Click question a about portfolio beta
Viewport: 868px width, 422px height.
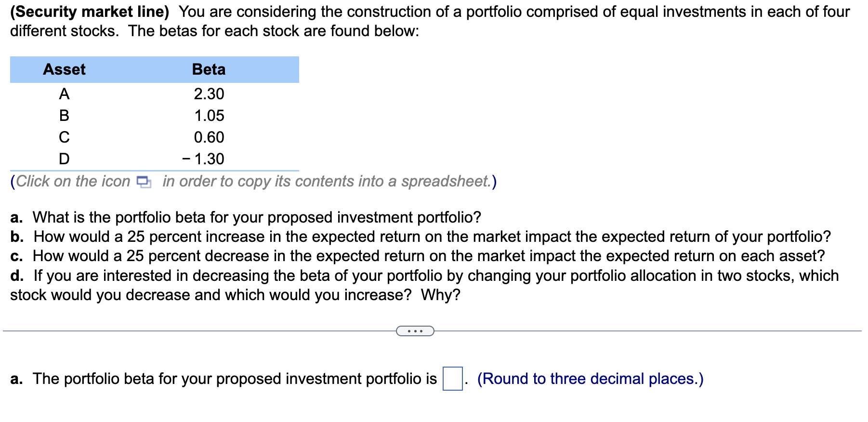coord(246,217)
